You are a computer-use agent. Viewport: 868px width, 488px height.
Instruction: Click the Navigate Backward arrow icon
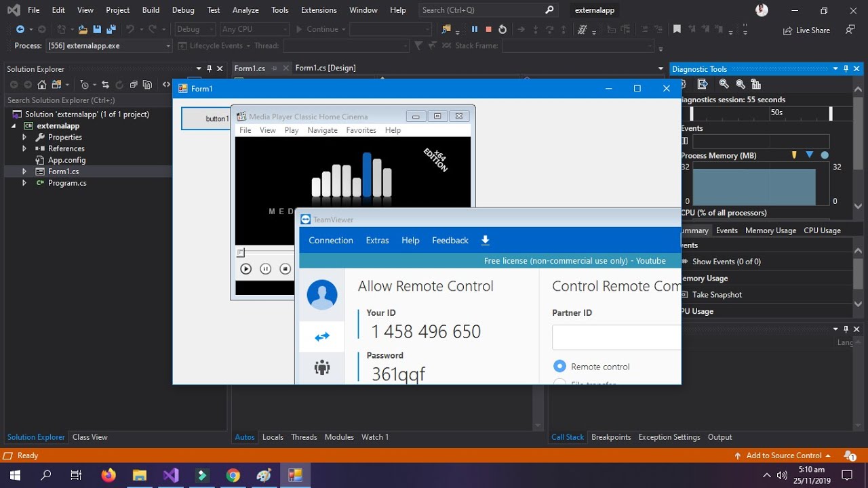(20, 29)
